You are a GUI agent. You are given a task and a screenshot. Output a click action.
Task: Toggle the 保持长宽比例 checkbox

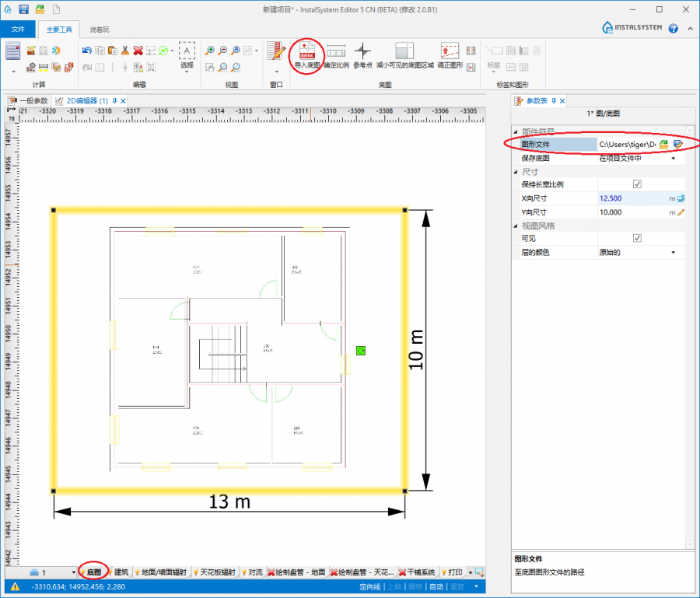tap(637, 185)
